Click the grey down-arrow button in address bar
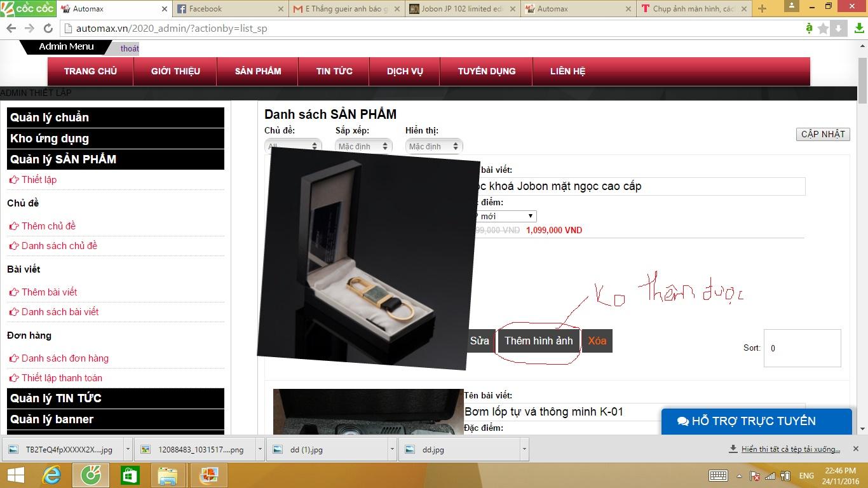 [839, 29]
